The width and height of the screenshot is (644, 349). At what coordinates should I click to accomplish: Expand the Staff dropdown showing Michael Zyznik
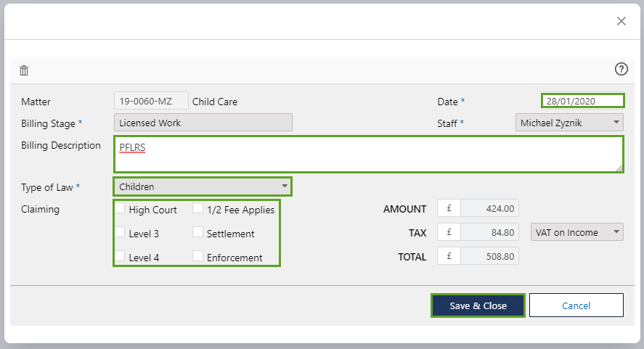[568, 123]
